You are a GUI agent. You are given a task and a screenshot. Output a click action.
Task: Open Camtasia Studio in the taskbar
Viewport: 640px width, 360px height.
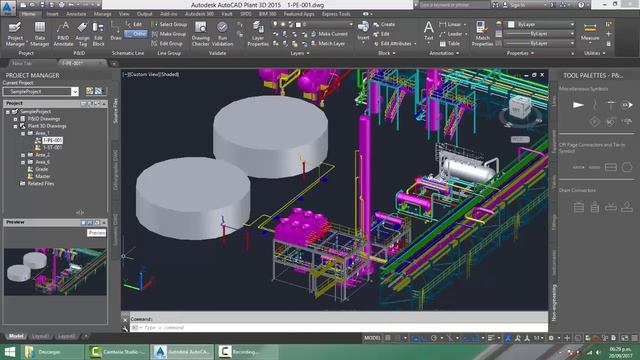tap(117, 352)
